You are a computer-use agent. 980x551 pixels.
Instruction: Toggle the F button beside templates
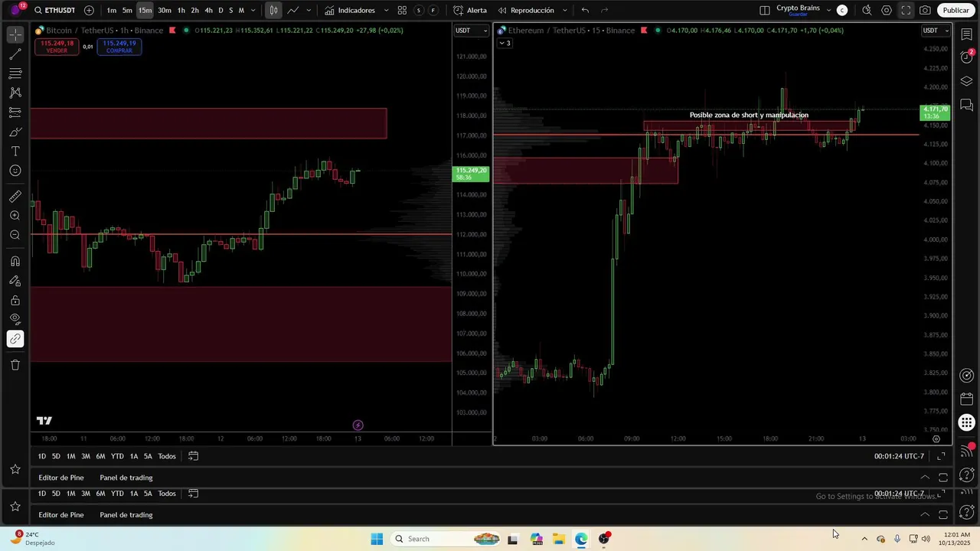[x=433, y=11]
